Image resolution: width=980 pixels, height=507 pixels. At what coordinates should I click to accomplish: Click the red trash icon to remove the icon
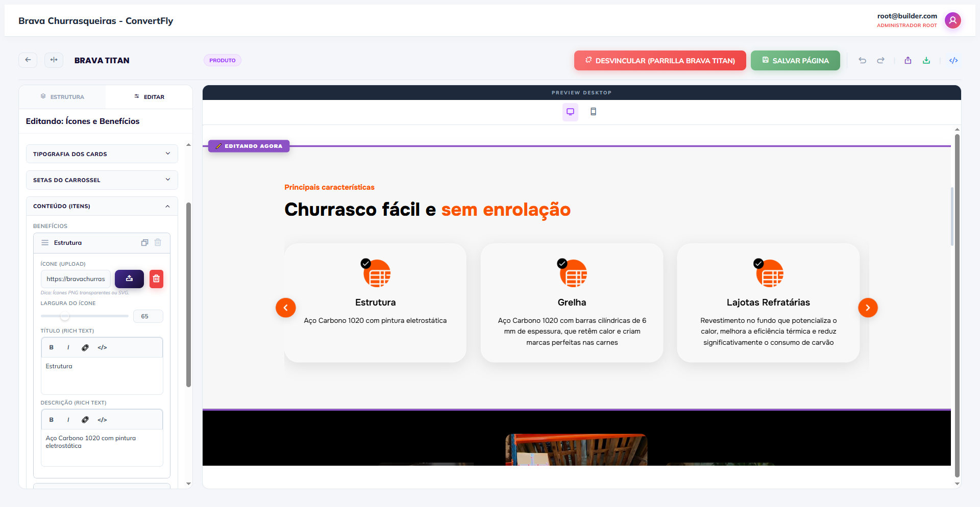point(156,279)
